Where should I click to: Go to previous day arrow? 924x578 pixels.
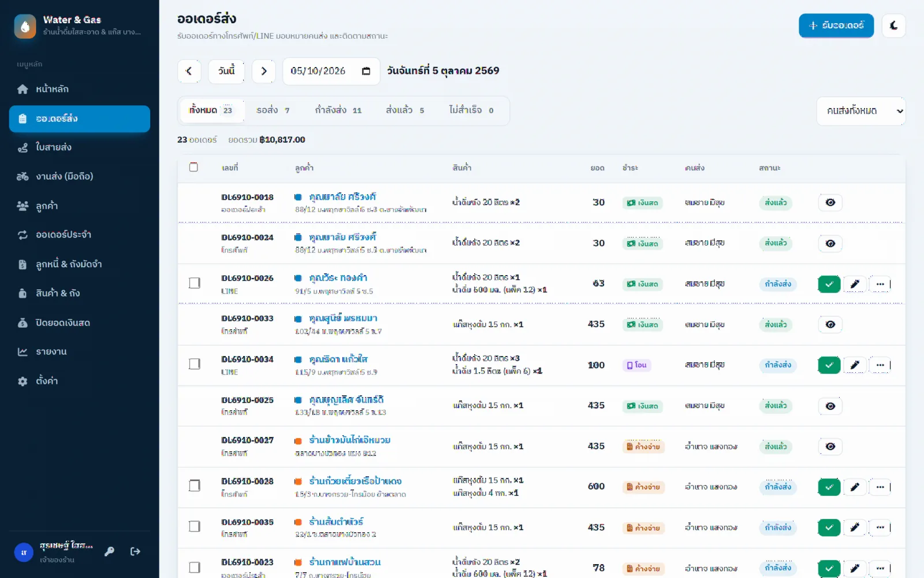(189, 71)
